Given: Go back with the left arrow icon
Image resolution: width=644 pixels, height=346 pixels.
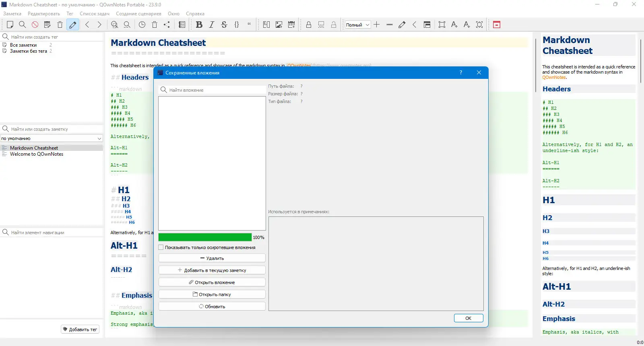Looking at the screenshot, I should (x=87, y=25).
